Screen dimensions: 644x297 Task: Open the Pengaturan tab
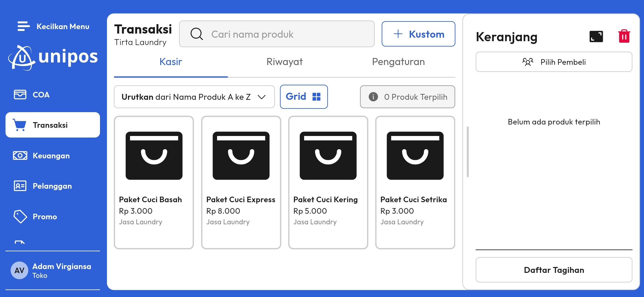tap(398, 62)
